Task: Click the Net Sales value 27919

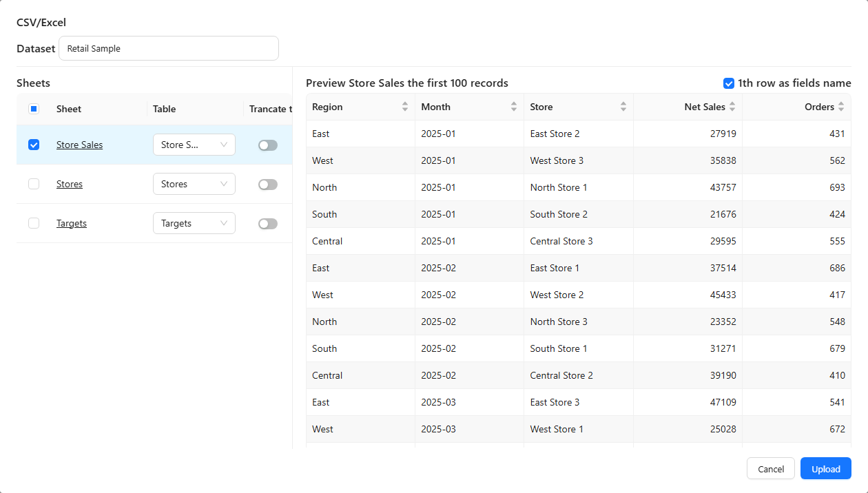Action: coord(723,134)
